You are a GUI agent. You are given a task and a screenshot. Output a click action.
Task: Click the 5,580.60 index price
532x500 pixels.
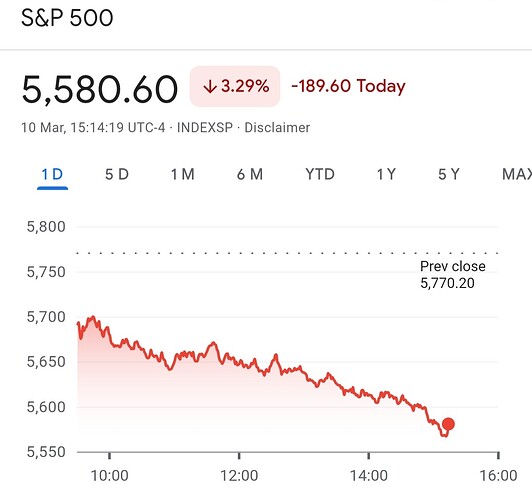99,90
